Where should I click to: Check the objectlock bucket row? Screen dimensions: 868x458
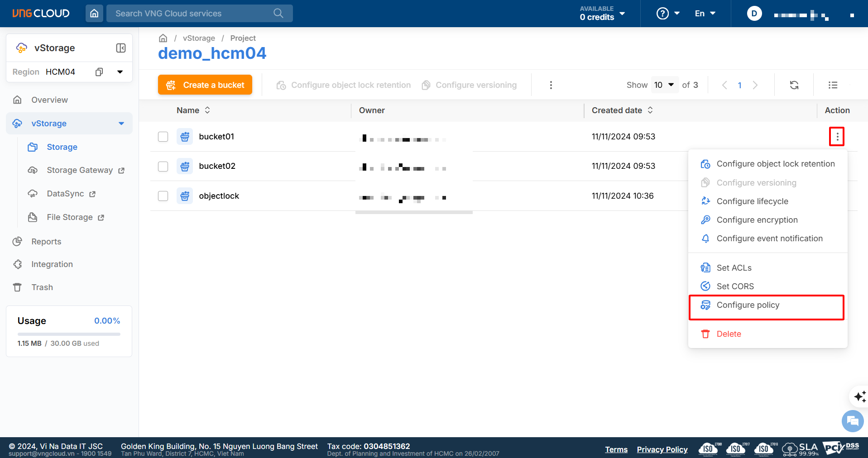(163, 196)
